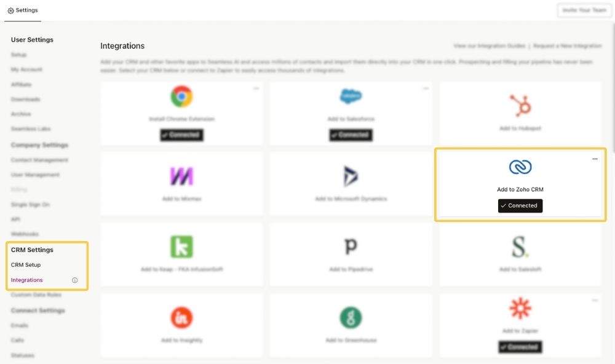Click the Add to Greenhouse label
Viewport: 615px width, 364px height.
click(x=351, y=340)
